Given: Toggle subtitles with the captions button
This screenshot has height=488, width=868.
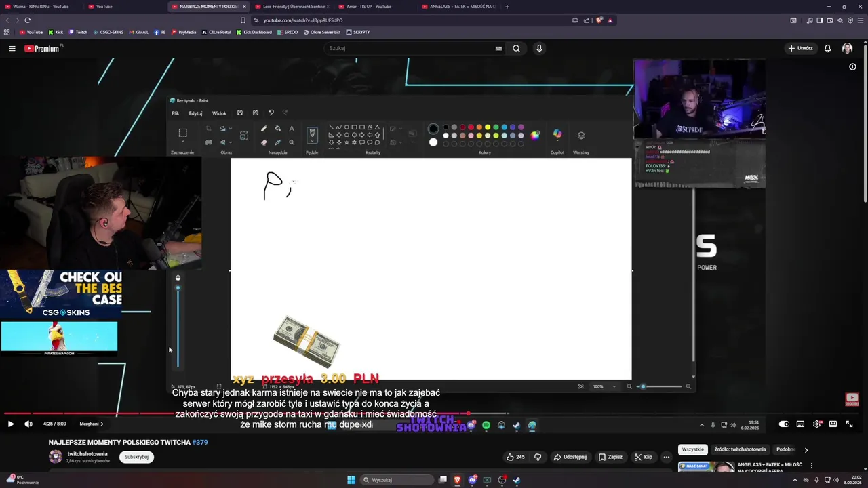Looking at the screenshot, I should [x=800, y=424].
